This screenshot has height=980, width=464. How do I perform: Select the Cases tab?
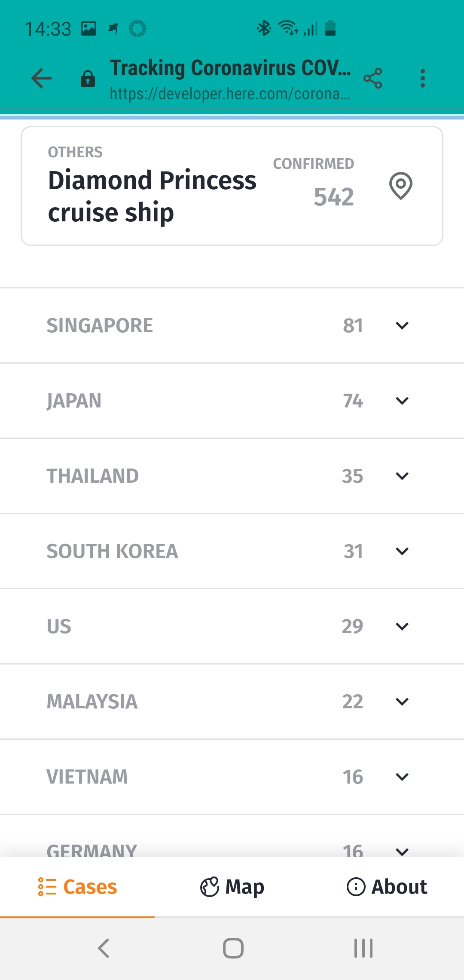(77, 887)
